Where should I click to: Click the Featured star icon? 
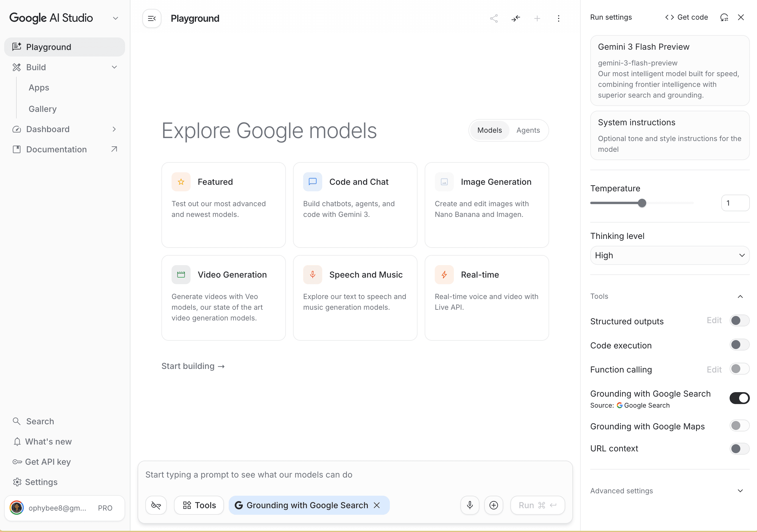181,182
